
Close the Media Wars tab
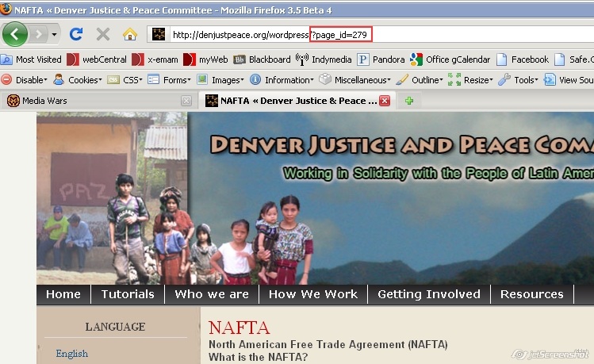click(186, 101)
